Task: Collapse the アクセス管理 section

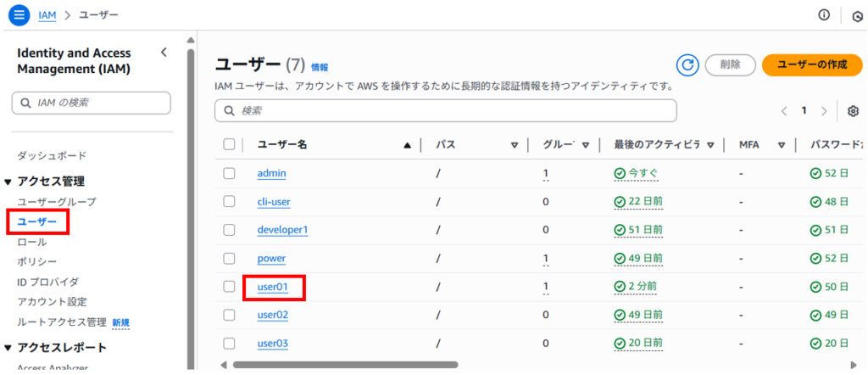Action: tap(8, 182)
